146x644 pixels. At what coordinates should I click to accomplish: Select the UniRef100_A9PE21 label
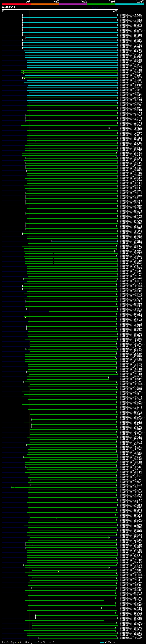tap(131, 128)
